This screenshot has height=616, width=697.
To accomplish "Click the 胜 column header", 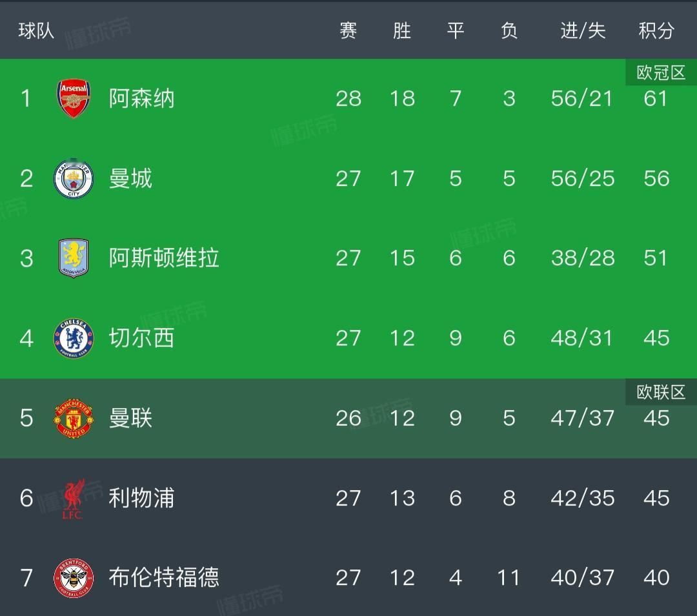I will click(x=401, y=30).
